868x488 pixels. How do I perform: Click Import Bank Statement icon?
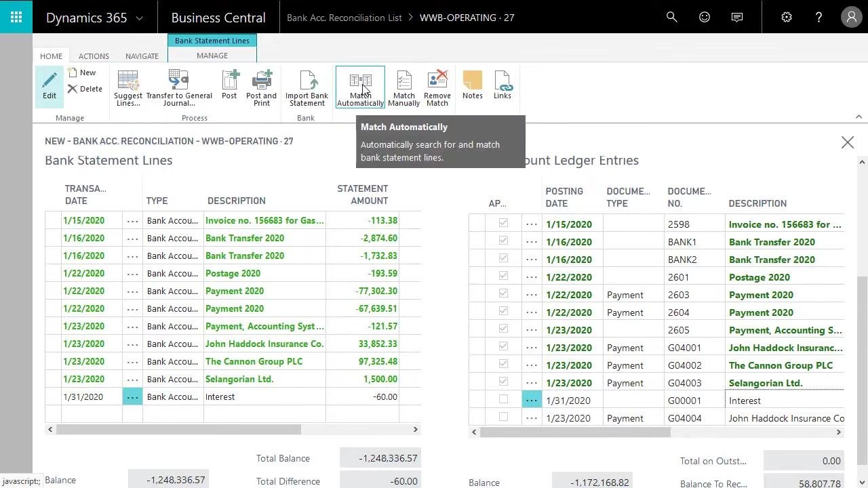pyautogui.click(x=307, y=81)
